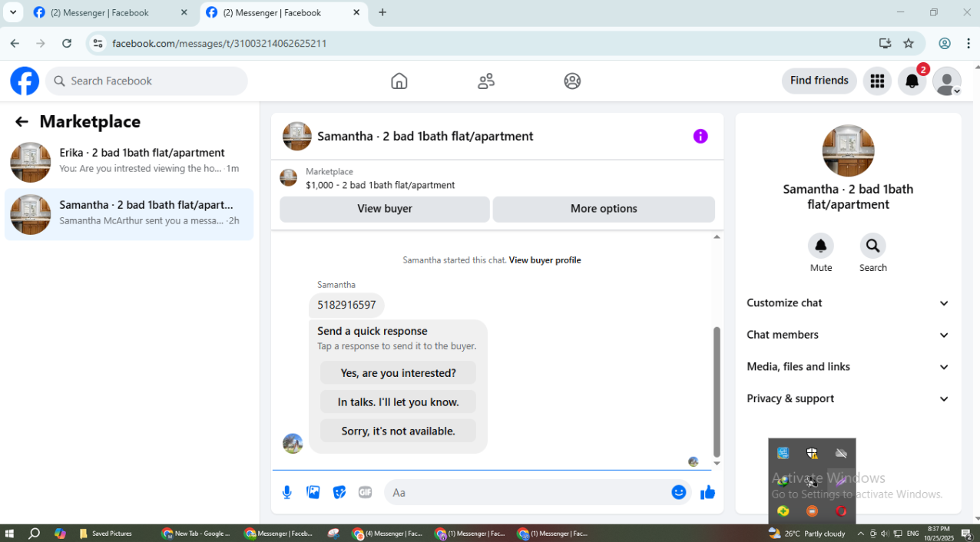Expand the Chat members section

[x=848, y=335]
